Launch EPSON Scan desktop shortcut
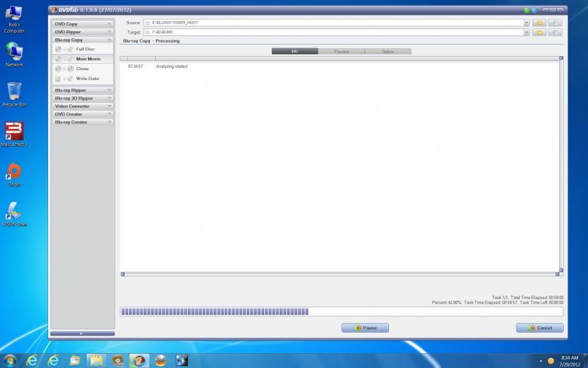 pyautogui.click(x=14, y=214)
